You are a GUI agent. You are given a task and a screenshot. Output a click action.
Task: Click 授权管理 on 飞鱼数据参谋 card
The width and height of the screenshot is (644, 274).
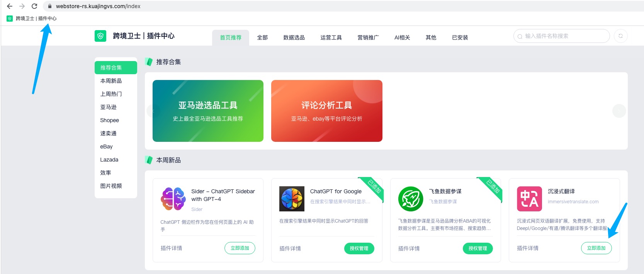478,248
